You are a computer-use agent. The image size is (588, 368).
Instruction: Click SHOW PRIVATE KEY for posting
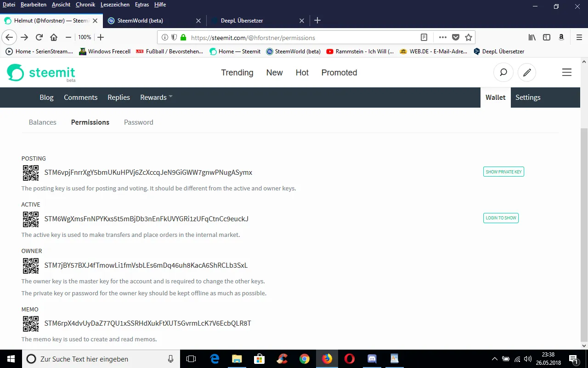tap(503, 172)
